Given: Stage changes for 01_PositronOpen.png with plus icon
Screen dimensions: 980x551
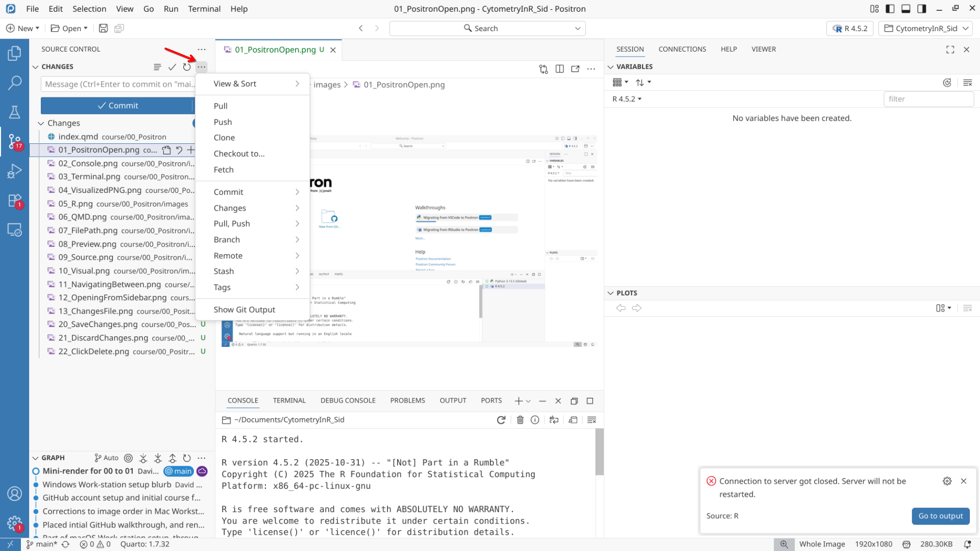Looking at the screenshot, I should (190, 150).
